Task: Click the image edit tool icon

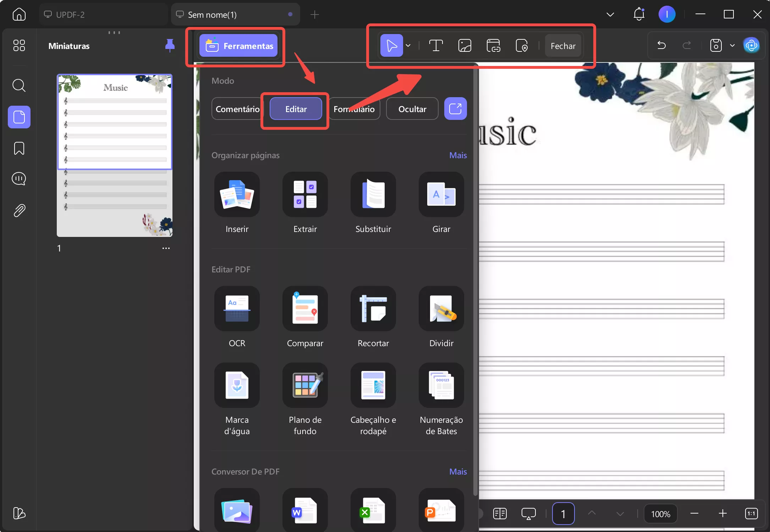Action: (464, 46)
